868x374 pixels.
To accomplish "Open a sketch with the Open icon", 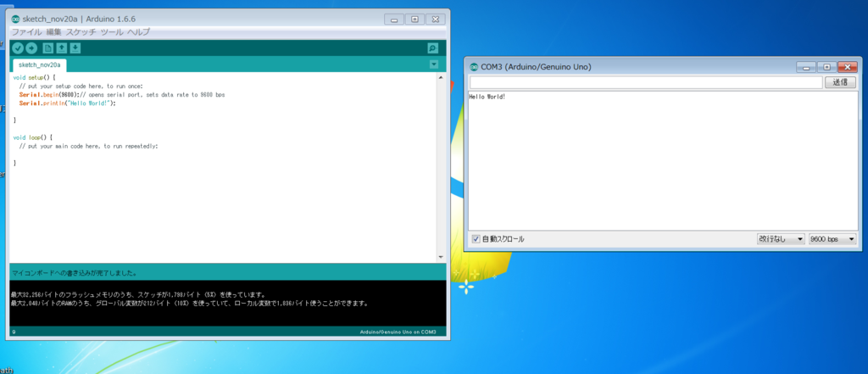I will click(x=62, y=48).
